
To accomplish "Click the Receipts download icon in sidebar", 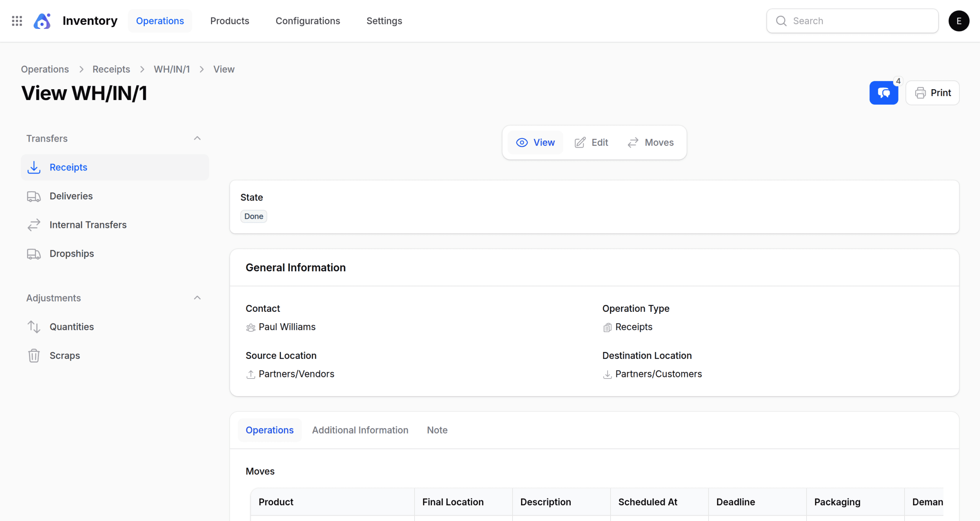I will (34, 167).
